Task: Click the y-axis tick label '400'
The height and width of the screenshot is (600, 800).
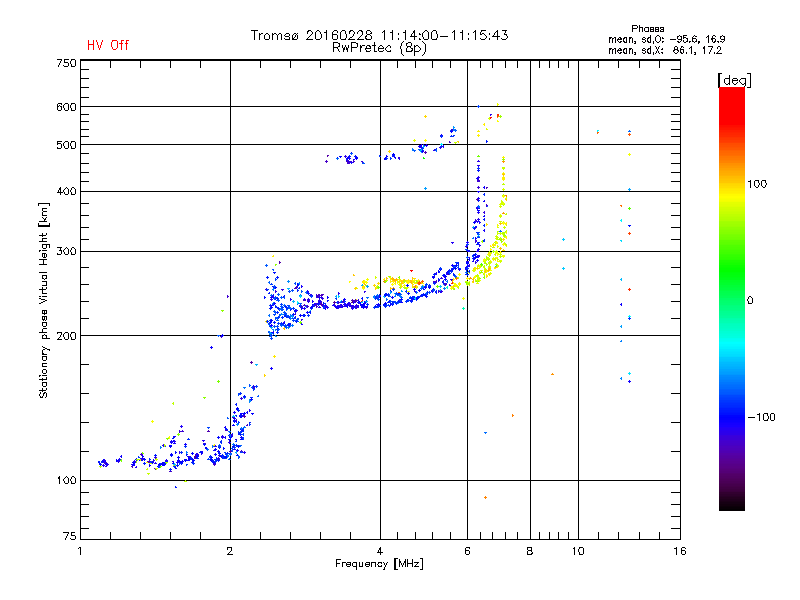Action: click(66, 191)
